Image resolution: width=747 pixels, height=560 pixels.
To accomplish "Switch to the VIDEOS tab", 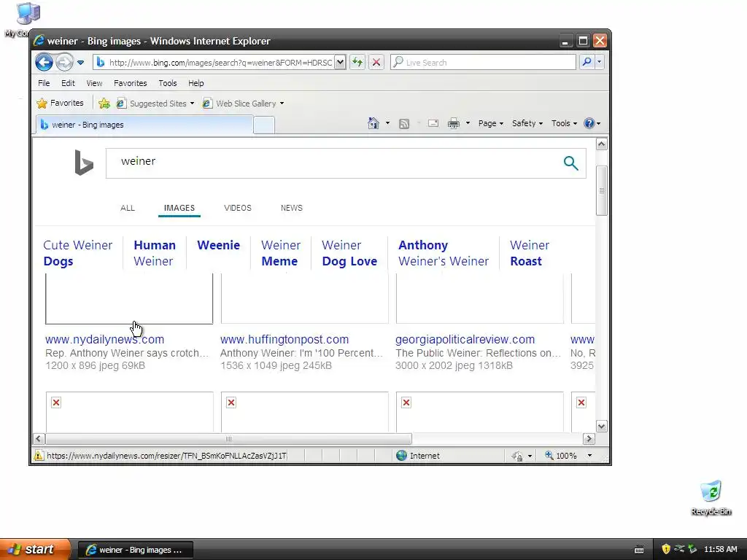I will 238,208.
